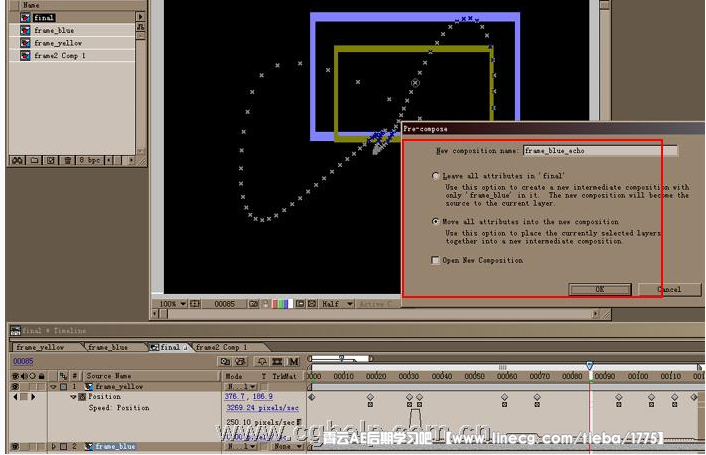706x455 pixels.
Task: Click the new composition icon in Project panel
Action: tap(49, 160)
